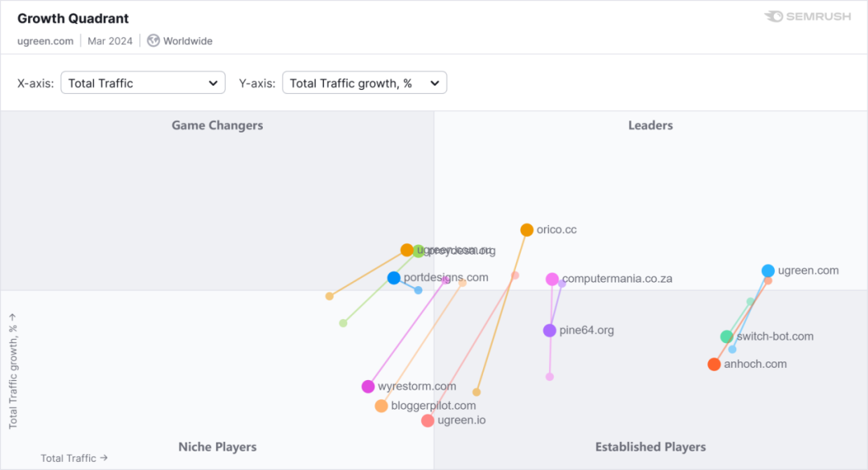
Task: Click the wyrestorm.com label text
Action: pyautogui.click(x=417, y=386)
